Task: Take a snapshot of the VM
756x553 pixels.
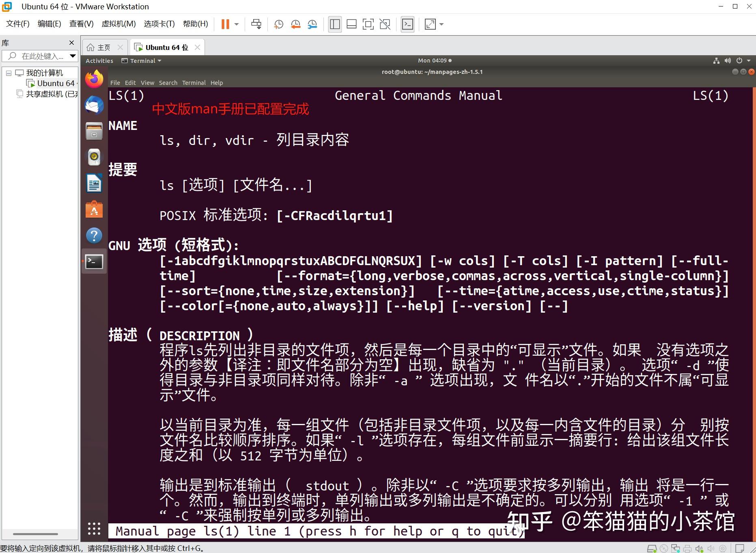Action: [278, 24]
